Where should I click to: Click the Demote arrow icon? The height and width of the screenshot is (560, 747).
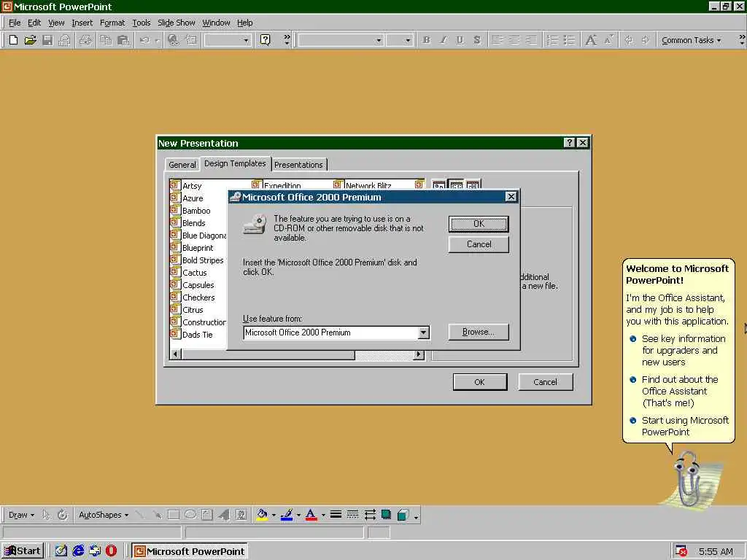point(646,40)
